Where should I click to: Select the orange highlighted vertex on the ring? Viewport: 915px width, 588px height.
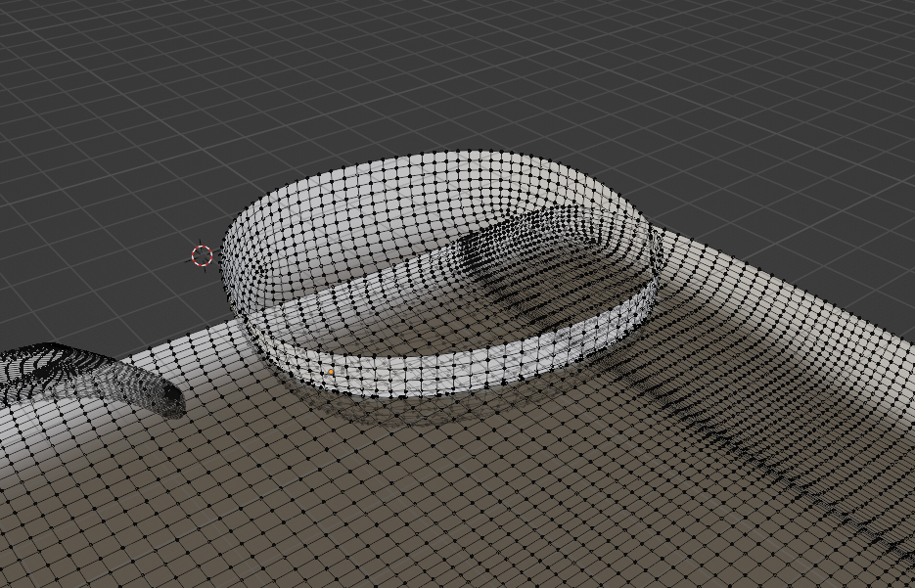332,372
